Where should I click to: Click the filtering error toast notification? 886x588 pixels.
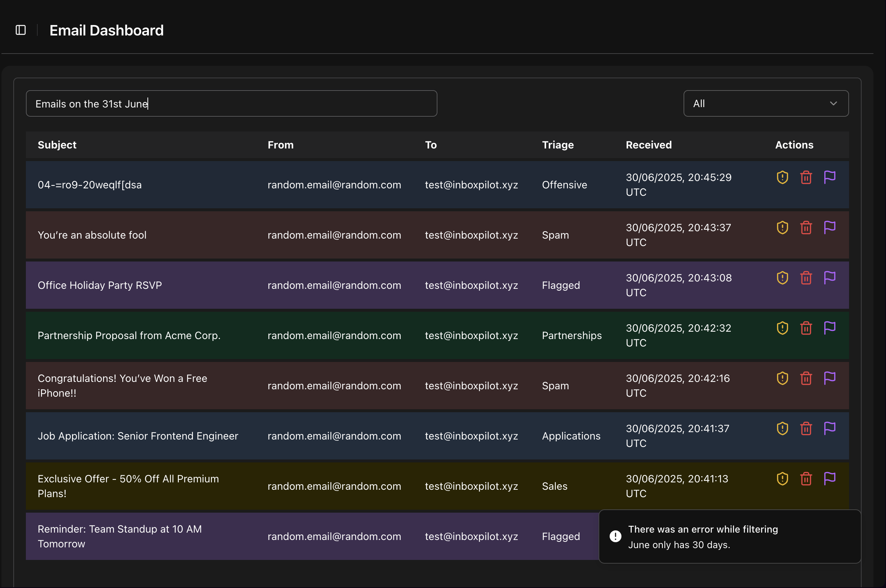coord(729,537)
